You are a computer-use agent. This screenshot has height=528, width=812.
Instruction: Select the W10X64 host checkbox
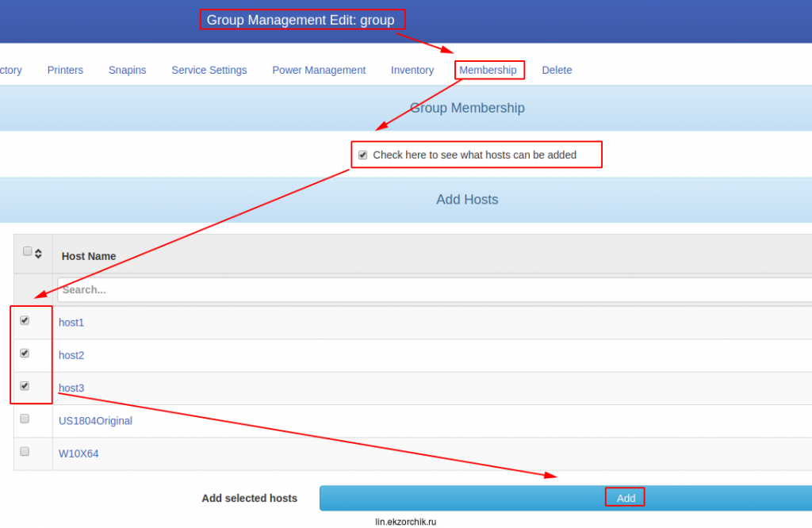coord(25,451)
